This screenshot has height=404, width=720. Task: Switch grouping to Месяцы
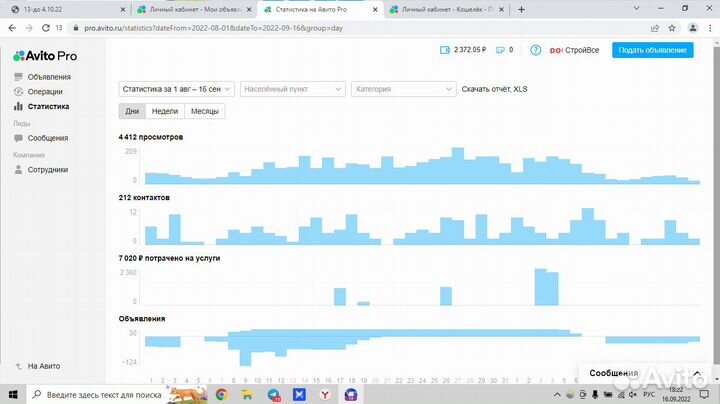click(204, 111)
